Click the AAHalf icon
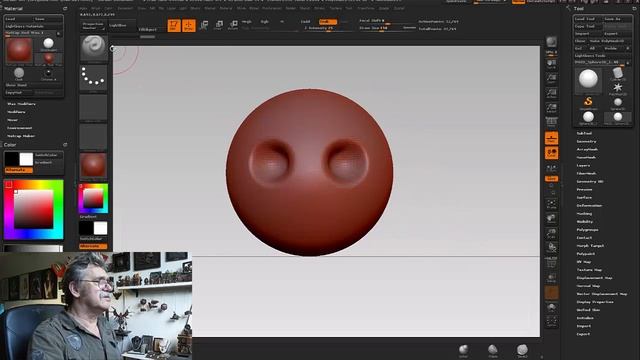 pyautogui.click(x=551, y=108)
